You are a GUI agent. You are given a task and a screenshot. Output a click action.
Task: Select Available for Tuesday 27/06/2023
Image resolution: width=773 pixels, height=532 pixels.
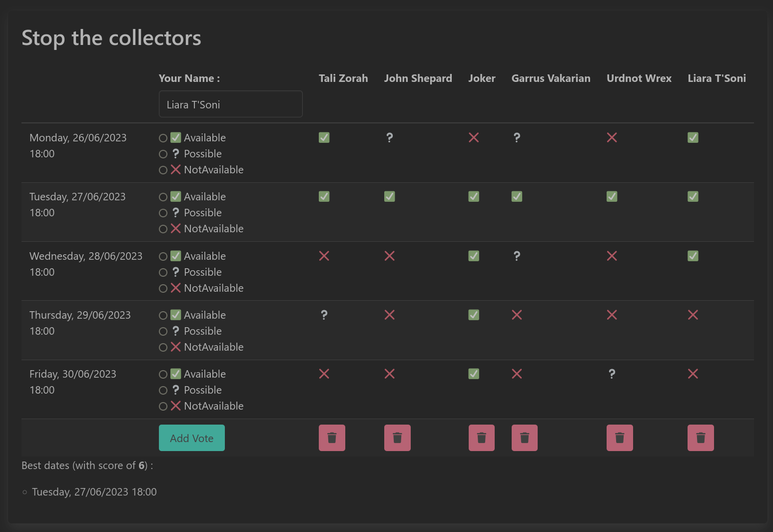click(x=163, y=197)
